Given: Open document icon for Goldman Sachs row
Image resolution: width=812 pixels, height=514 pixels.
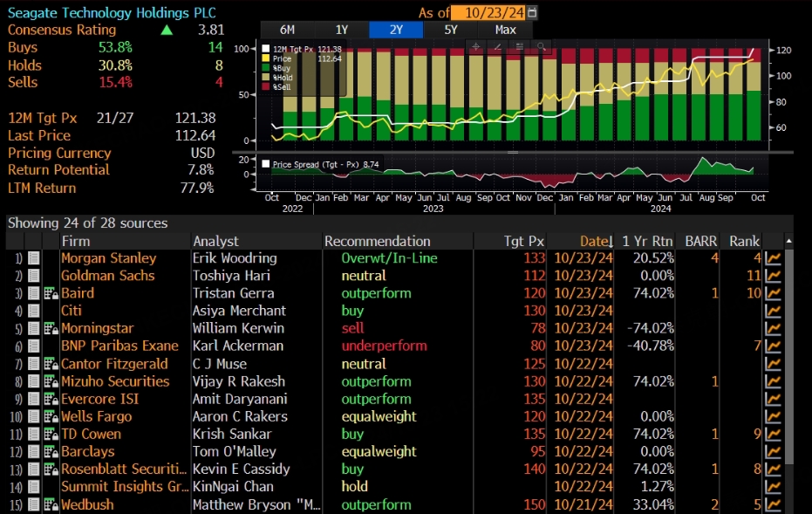Looking at the screenshot, I should click(34, 276).
